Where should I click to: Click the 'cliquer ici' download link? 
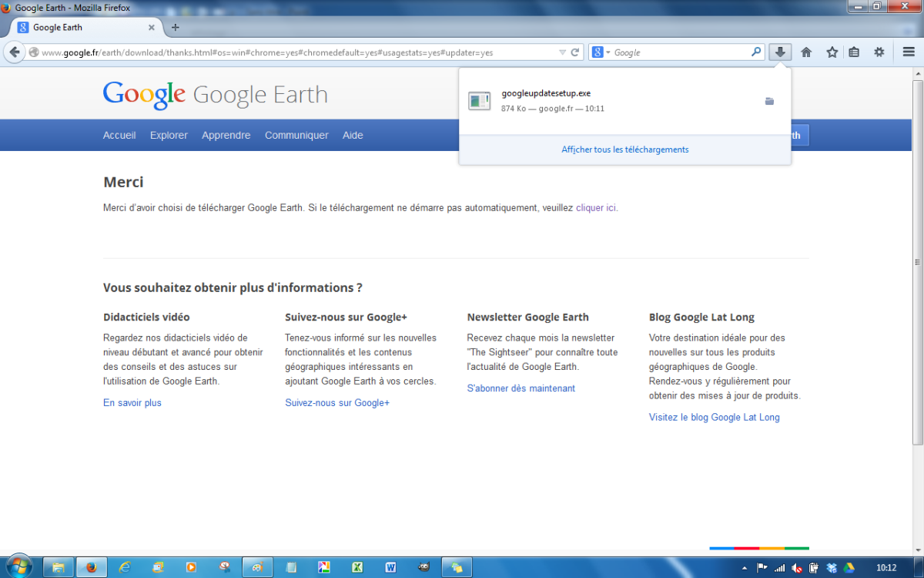coord(597,208)
